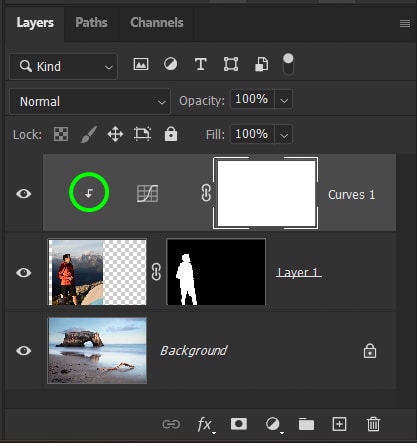417x443 pixels.
Task: Click the lock position icon
Action: [x=115, y=134]
